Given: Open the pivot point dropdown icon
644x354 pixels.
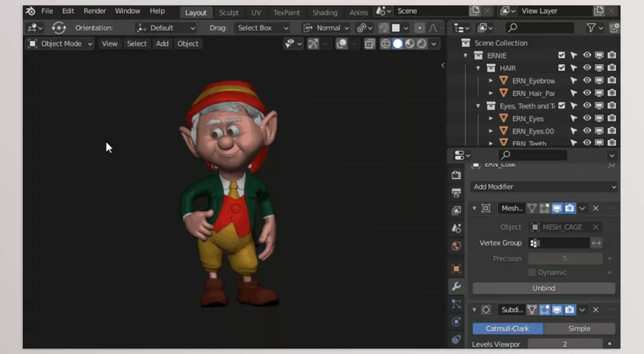Looking at the screenshot, I should tap(364, 28).
